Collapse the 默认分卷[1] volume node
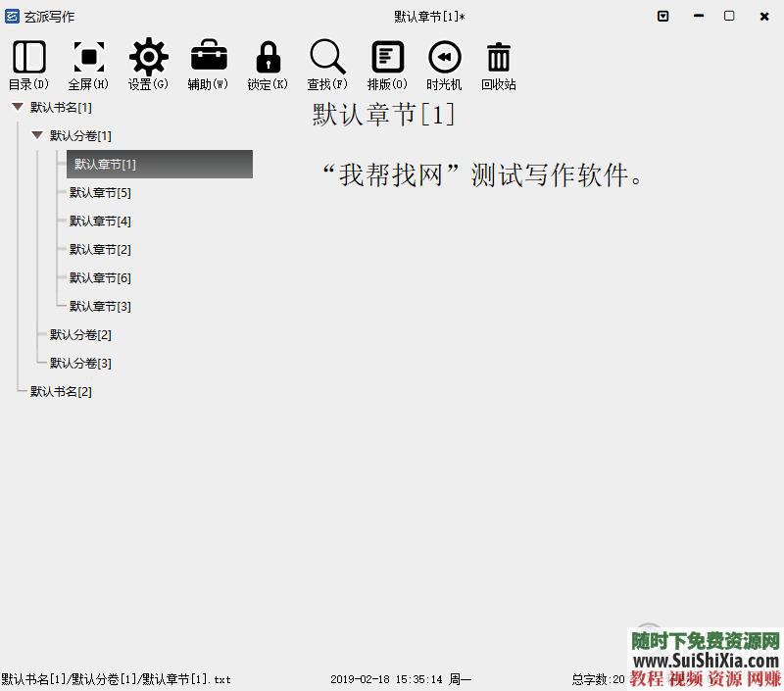The height and width of the screenshot is (691, 784). 37,135
